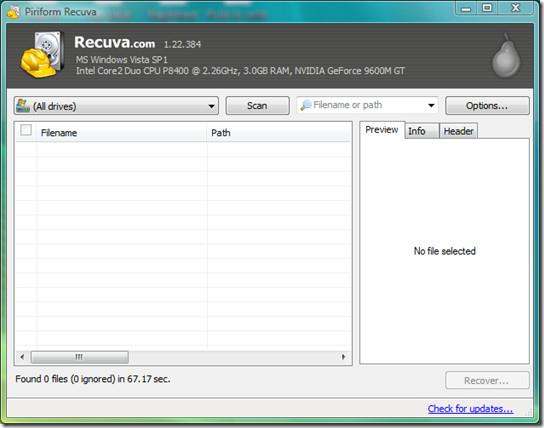Viewport: 544px width, 428px height.
Task: Click the Recuva hard hat drive logo
Action: point(42,54)
